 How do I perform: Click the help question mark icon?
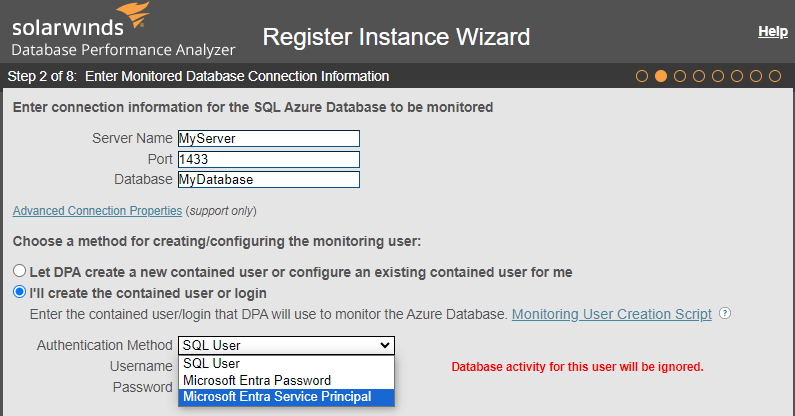pos(725,314)
